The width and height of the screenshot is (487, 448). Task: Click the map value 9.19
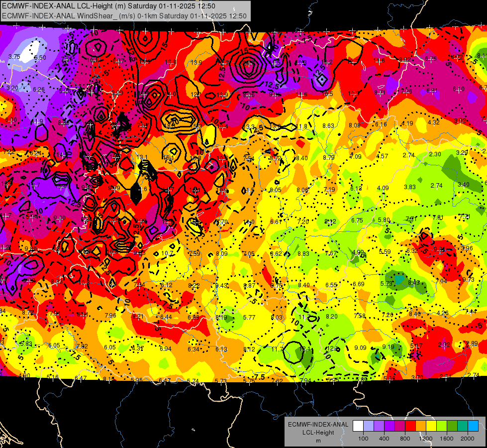tap(388, 346)
